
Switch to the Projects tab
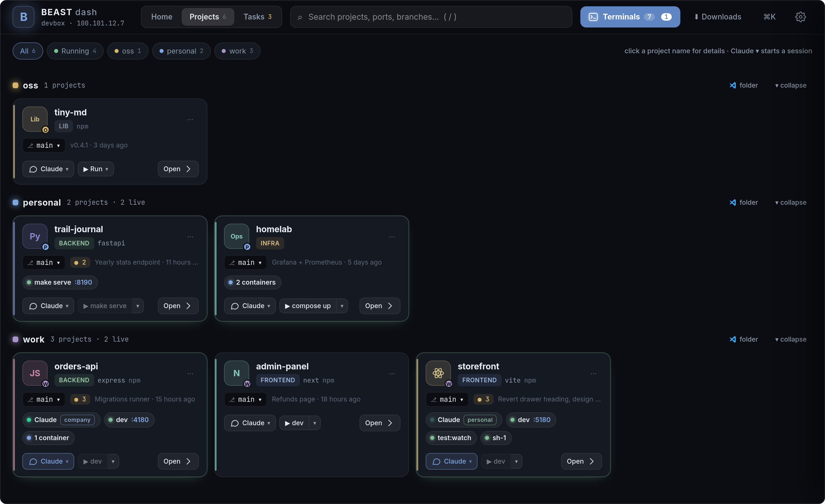[208, 17]
